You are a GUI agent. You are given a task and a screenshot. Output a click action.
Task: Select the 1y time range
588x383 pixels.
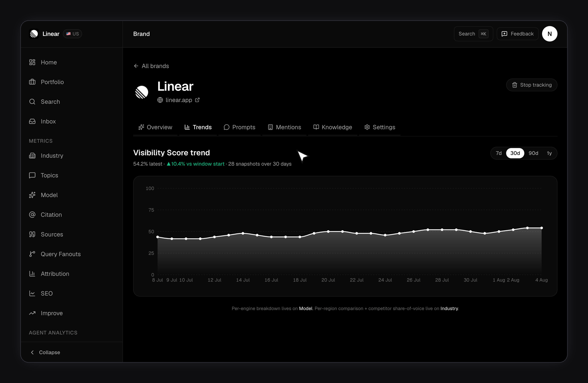point(549,153)
